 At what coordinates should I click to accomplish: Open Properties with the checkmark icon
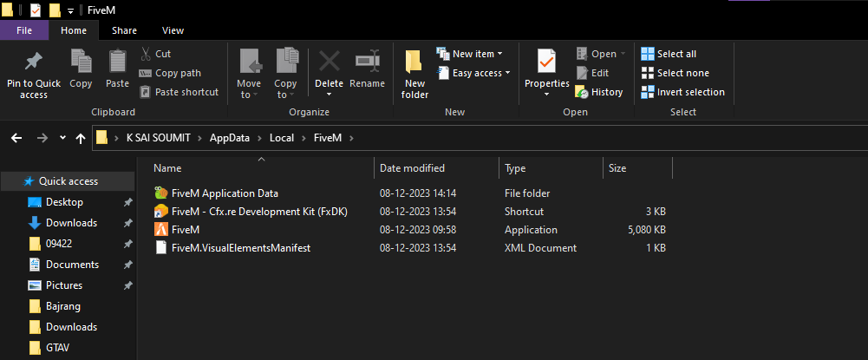pos(546,62)
